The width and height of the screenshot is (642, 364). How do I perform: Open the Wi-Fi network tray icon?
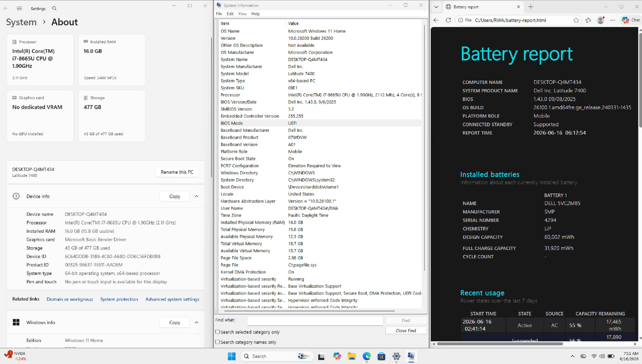click(x=594, y=356)
